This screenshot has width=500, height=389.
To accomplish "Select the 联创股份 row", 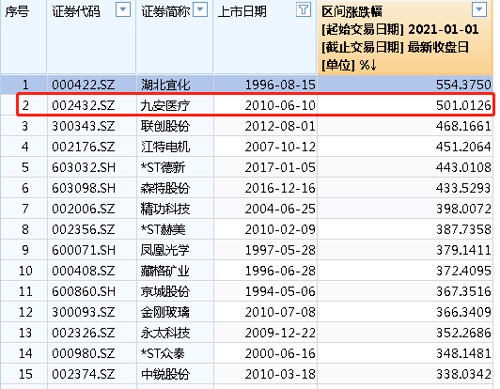I will coord(247,126).
